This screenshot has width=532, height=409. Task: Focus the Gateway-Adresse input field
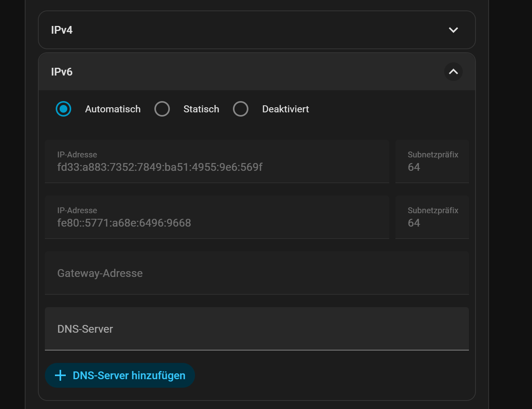tap(257, 273)
